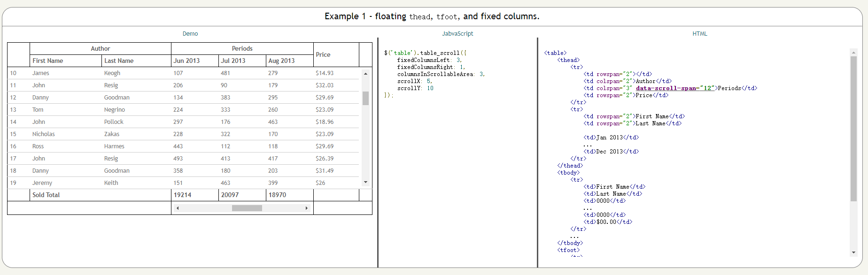The image size is (868, 275).
Task: Click the fixedColumnsLeft: 3 code line
Action: coord(429,60)
